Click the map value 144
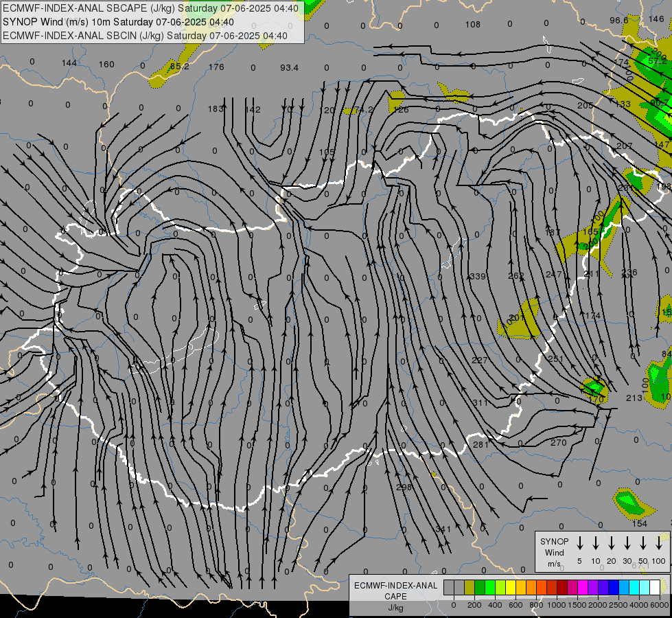 (x=69, y=63)
